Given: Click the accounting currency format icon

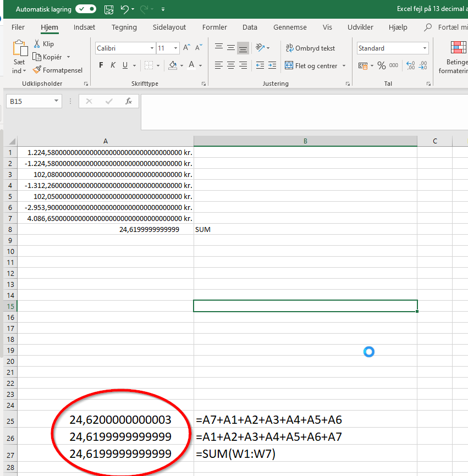Looking at the screenshot, I should tap(362, 65).
